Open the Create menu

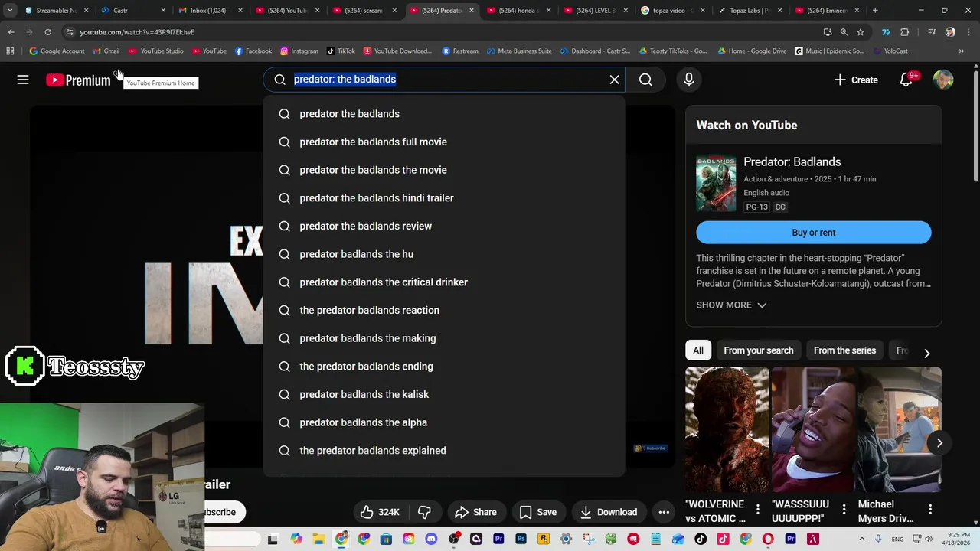856,80
